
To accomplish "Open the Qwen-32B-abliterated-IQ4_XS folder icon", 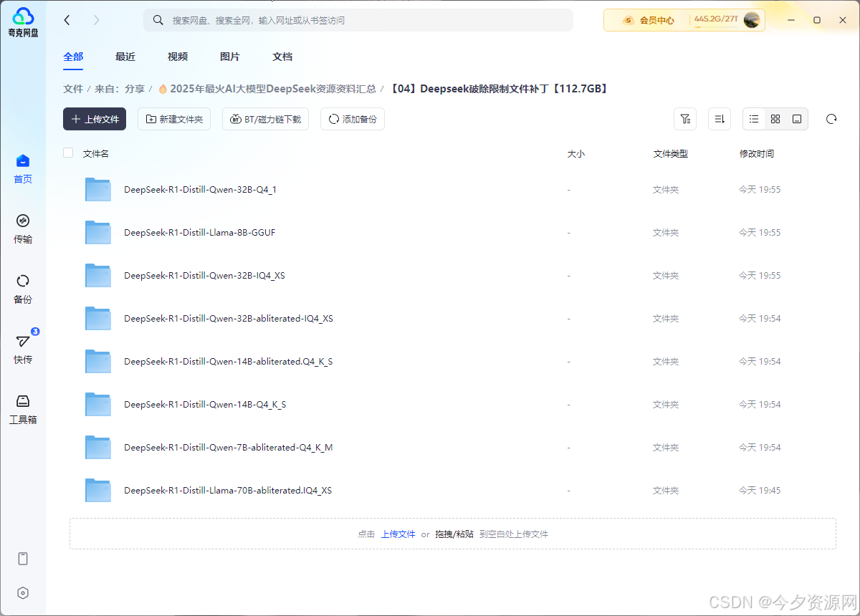I will pos(98,319).
